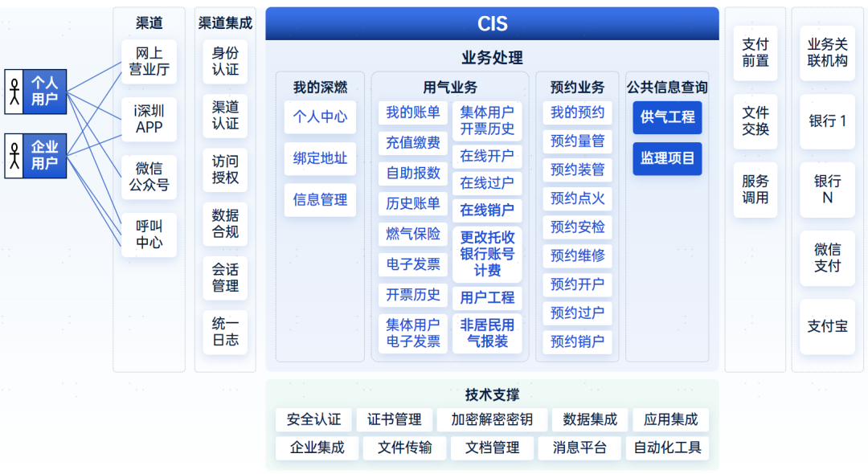The image size is (868, 474).
Task: Select the 企业用户 blue label
Action: 44,156
